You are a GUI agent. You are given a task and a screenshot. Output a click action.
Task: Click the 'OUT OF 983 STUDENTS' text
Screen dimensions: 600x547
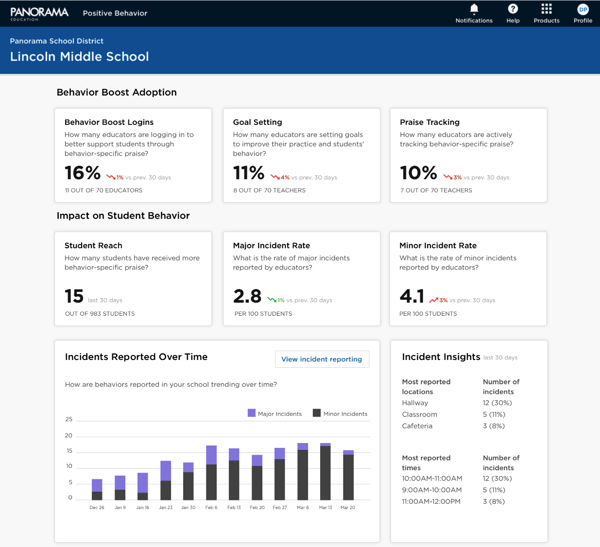pyautogui.click(x=100, y=314)
